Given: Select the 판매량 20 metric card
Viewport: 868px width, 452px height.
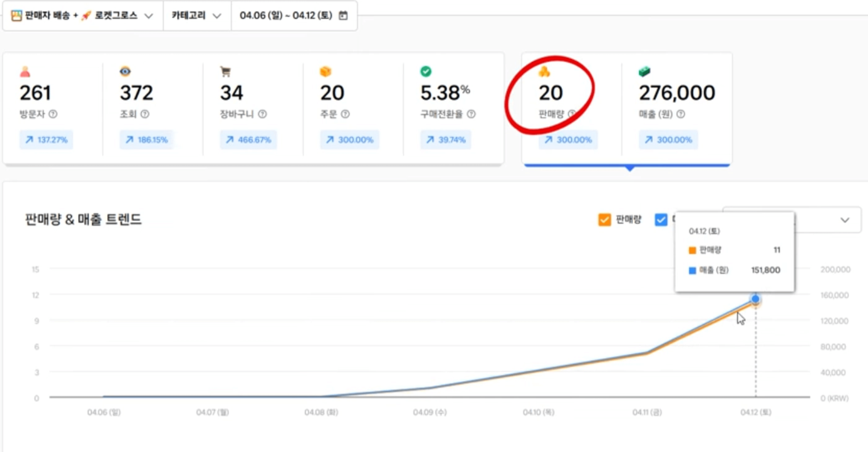Looking at the screenshot, I should point(551,93).
